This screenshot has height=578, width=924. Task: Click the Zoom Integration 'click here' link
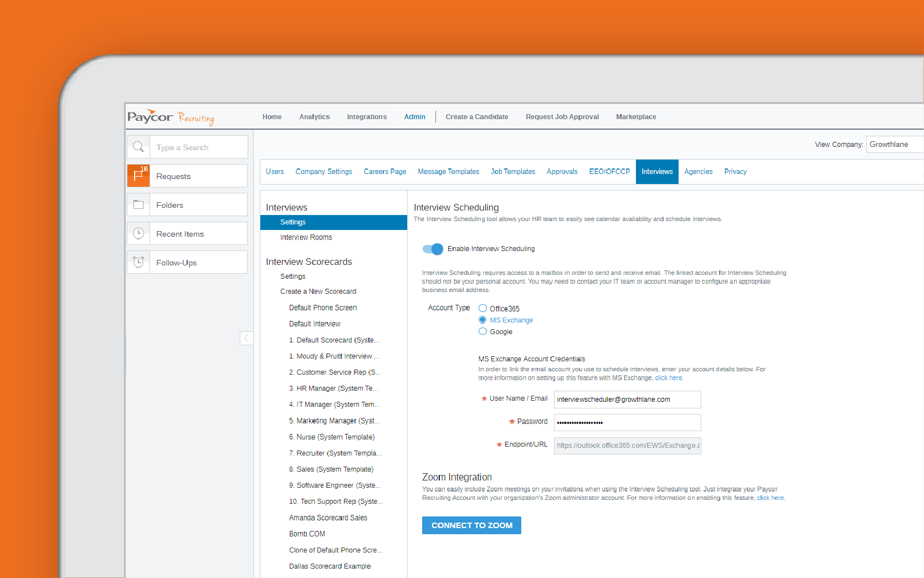[x=770, y=498]
